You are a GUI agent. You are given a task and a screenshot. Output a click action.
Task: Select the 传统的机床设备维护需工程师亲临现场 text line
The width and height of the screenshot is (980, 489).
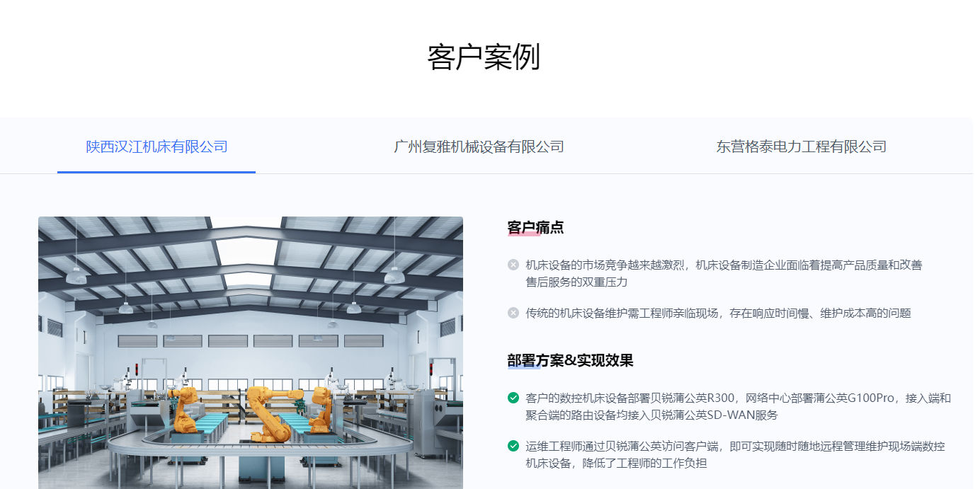tap(718, 313)
